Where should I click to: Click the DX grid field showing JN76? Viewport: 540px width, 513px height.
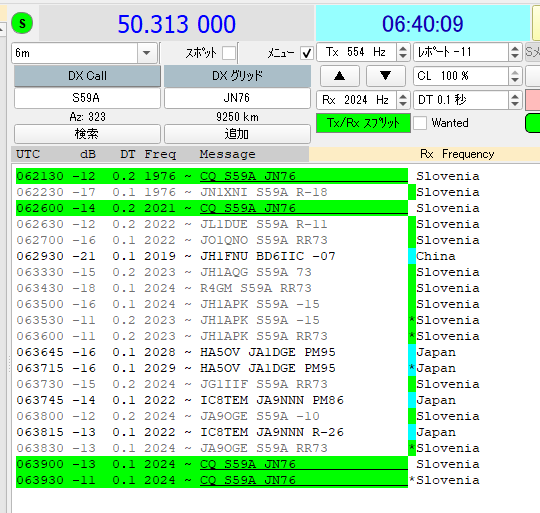pos(238,98)
